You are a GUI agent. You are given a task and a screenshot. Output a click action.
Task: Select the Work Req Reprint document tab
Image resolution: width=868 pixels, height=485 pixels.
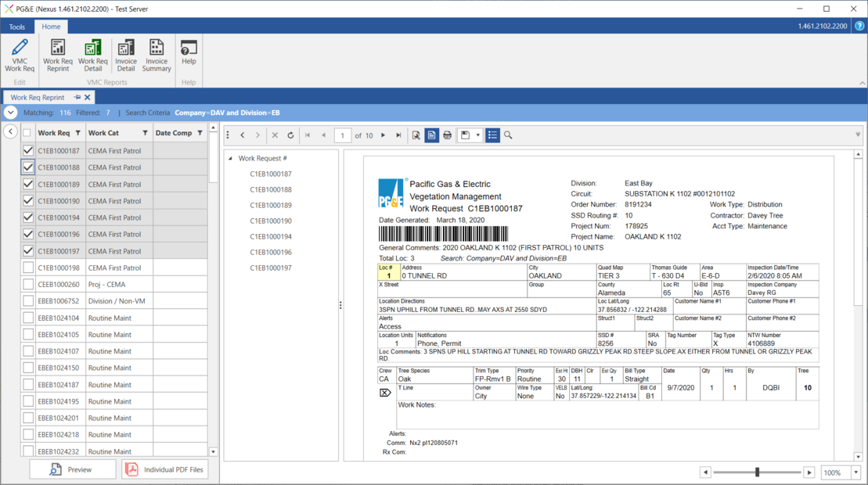[38, 98]
